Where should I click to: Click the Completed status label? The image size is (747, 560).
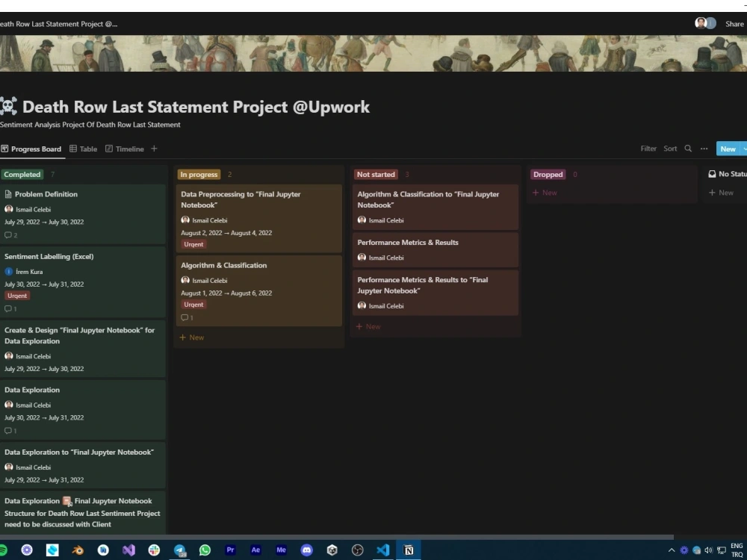22,174
